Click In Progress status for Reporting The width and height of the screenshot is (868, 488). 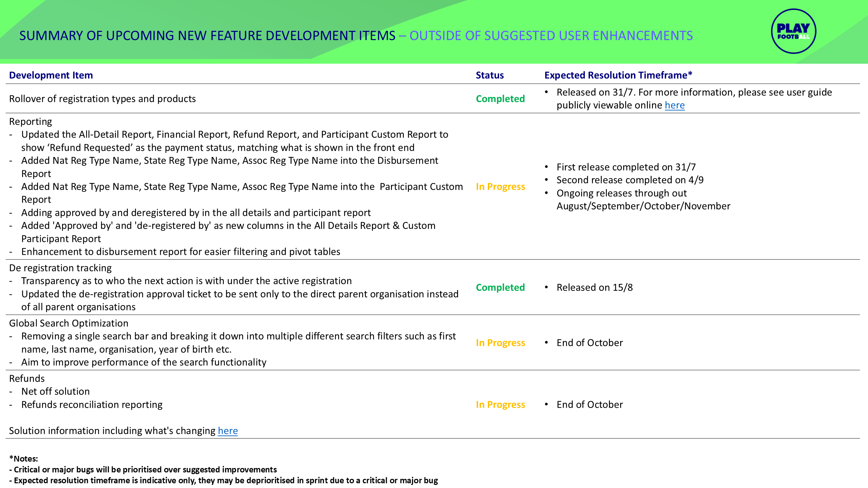pyautogui.click(x=500, y=187)
